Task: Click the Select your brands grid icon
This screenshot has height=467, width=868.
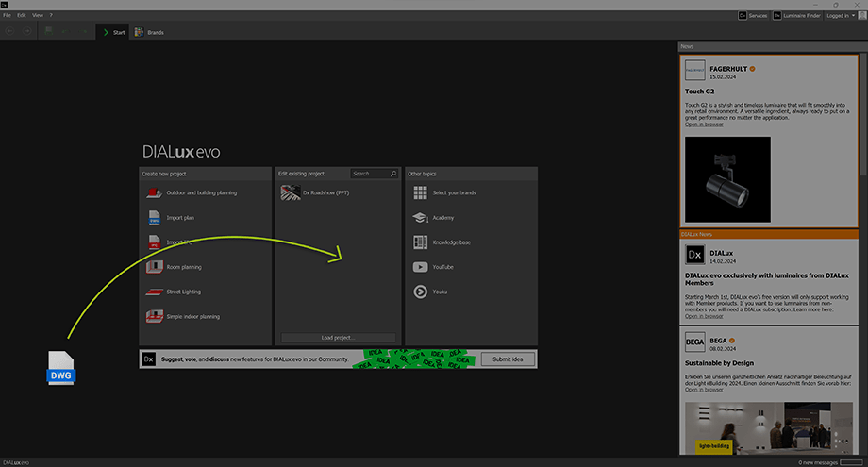Action: 421,192
